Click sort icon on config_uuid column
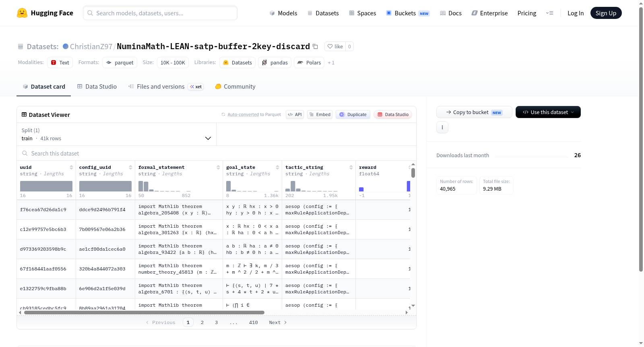Screen dimensions: 644x347 130,167
